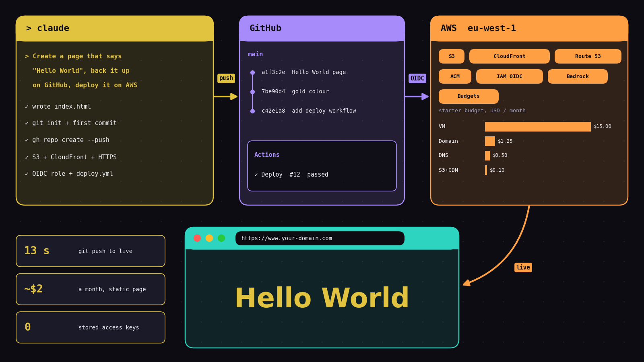Click the Hello World page heading
This screenshot has width=644, height=362.
click(322, 298)
